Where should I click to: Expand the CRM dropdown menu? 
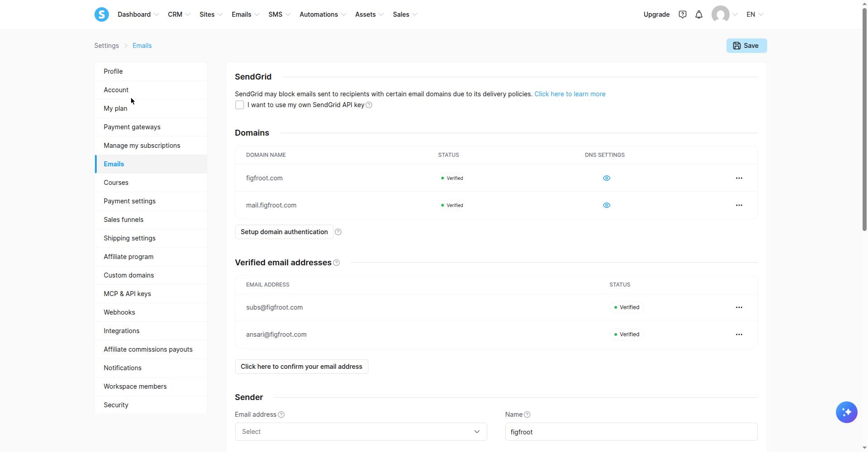click(x=179, y=14)
